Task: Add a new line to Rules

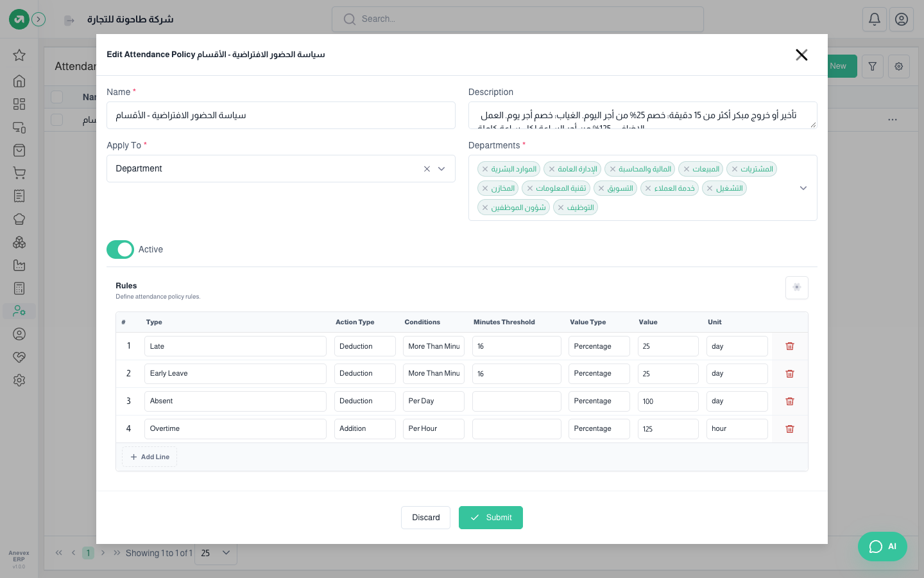Action: [150, 457]
